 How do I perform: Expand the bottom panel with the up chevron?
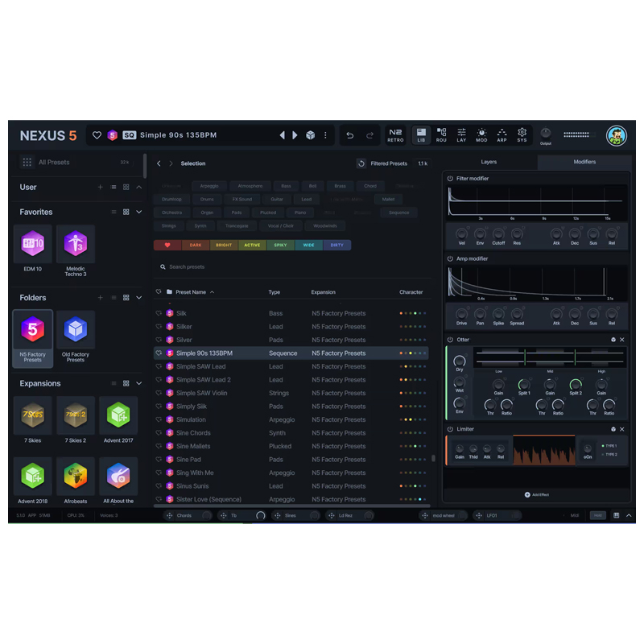point(629,515)
